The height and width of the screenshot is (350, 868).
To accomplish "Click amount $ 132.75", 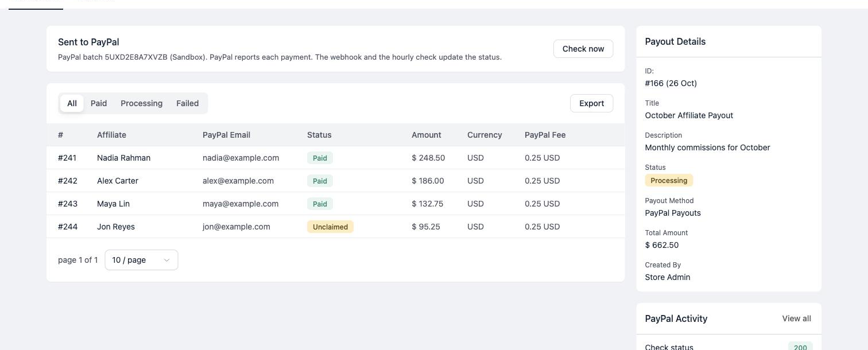I will click(x=427, y=204).
